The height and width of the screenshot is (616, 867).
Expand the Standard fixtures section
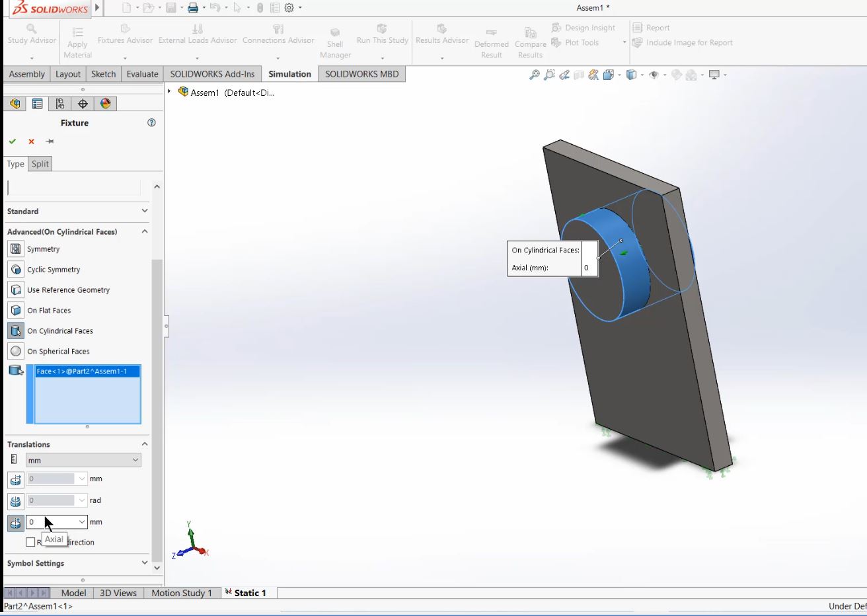coord(144,211)
